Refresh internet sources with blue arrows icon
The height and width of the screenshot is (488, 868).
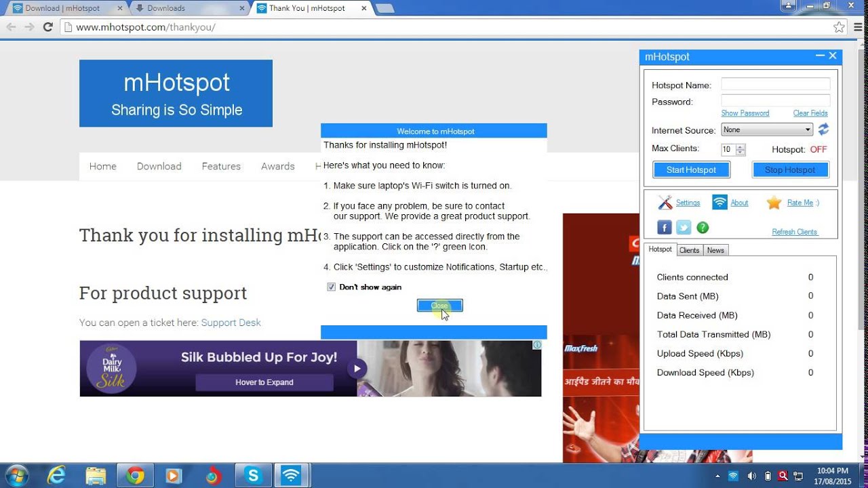[823, 129]
